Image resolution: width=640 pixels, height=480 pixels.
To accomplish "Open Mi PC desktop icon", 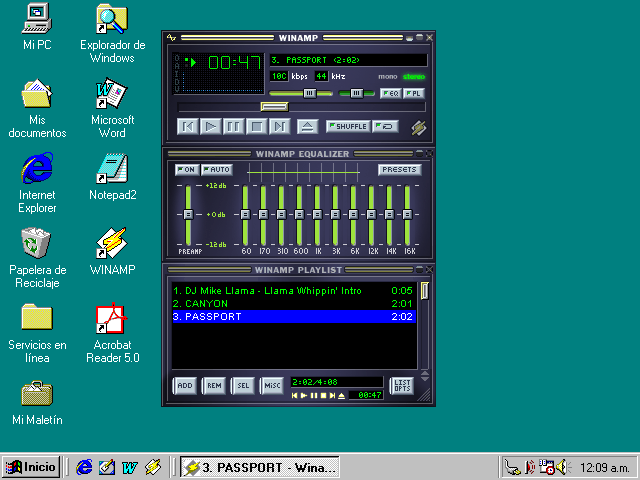I will tap(37, 26).
